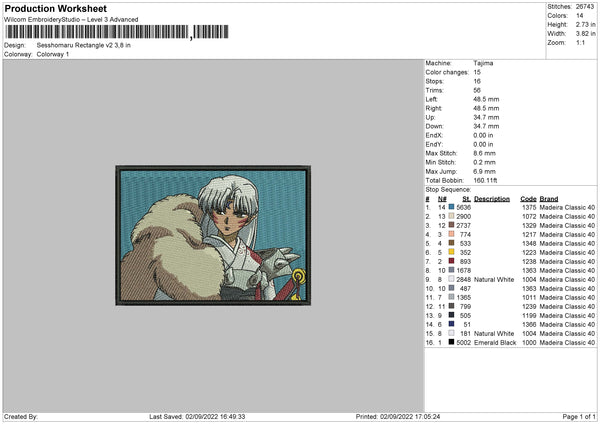Select the brown swatch beside 2737 stitches
600x424 pixels.
[x=452, y=225]
